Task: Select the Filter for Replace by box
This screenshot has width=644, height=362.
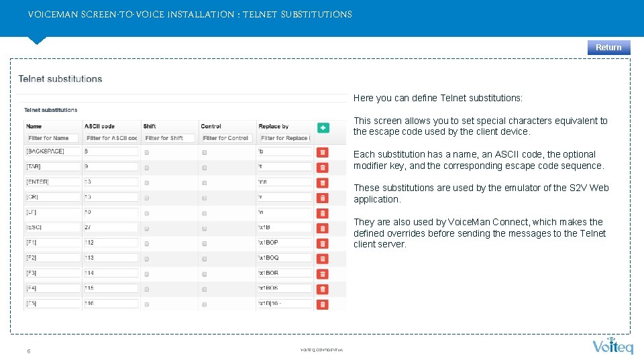Action: (x=284, y=138)
